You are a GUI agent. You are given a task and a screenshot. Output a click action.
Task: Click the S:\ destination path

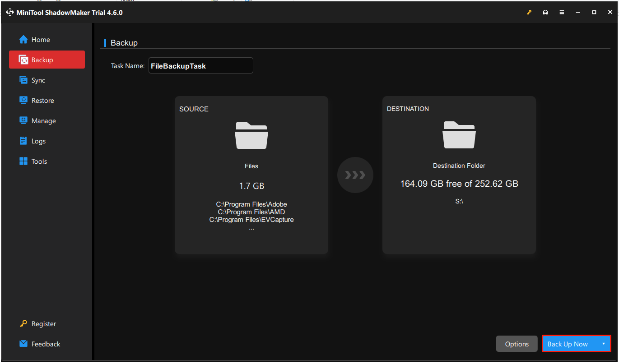click(x=459, y=201)
